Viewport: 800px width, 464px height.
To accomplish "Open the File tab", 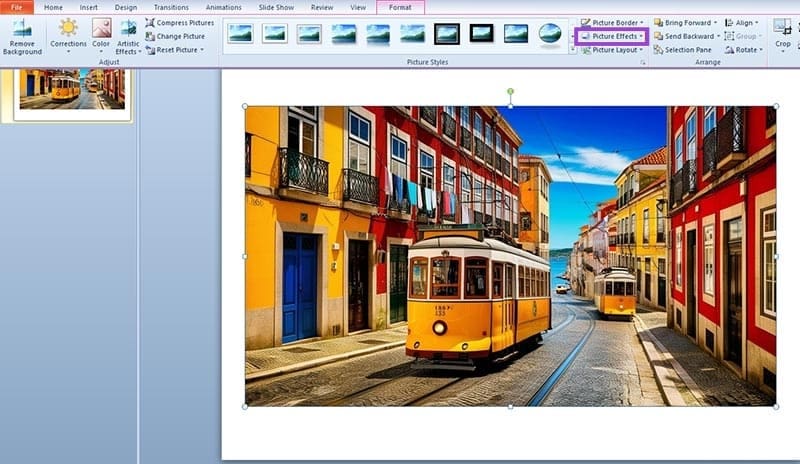I will click(16, 7).
